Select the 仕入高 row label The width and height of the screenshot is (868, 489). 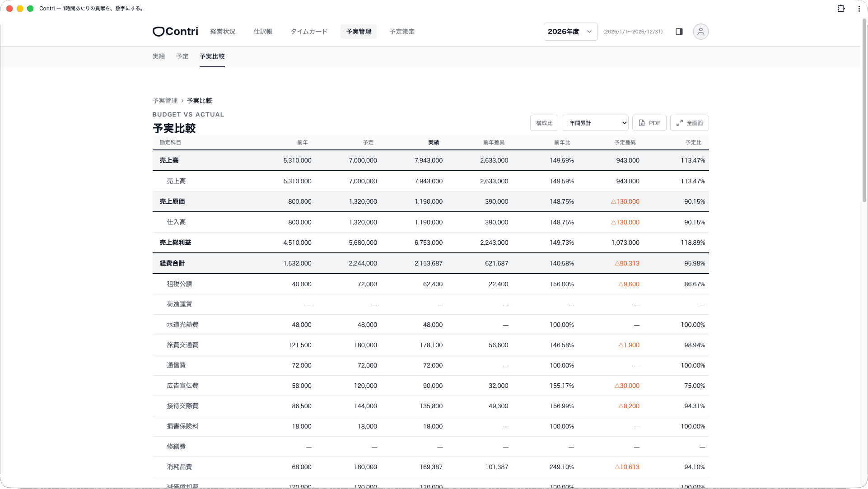coord(176,222)
